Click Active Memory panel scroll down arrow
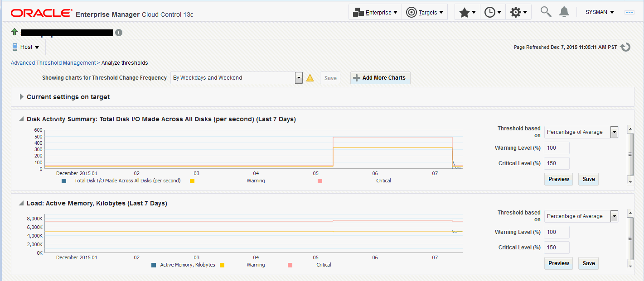 (630, 266)
